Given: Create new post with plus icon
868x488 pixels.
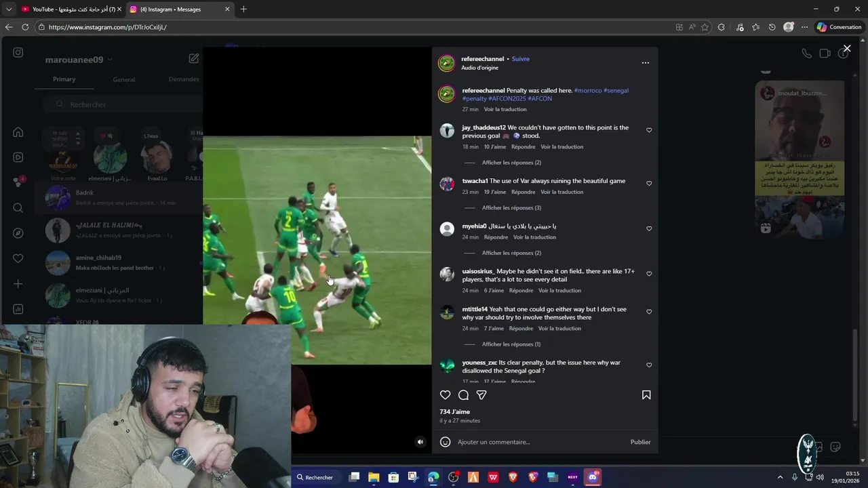Looking at the screenshot, I should (x=18, y=284).
